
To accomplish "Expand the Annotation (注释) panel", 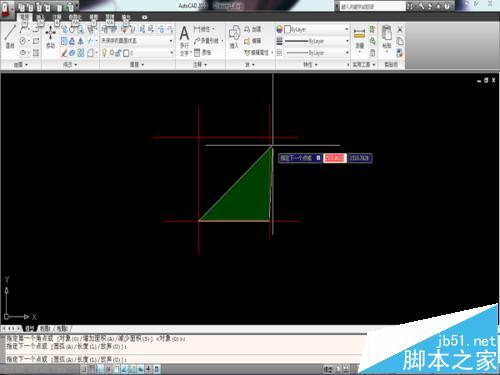I will [x=200, y=64].
